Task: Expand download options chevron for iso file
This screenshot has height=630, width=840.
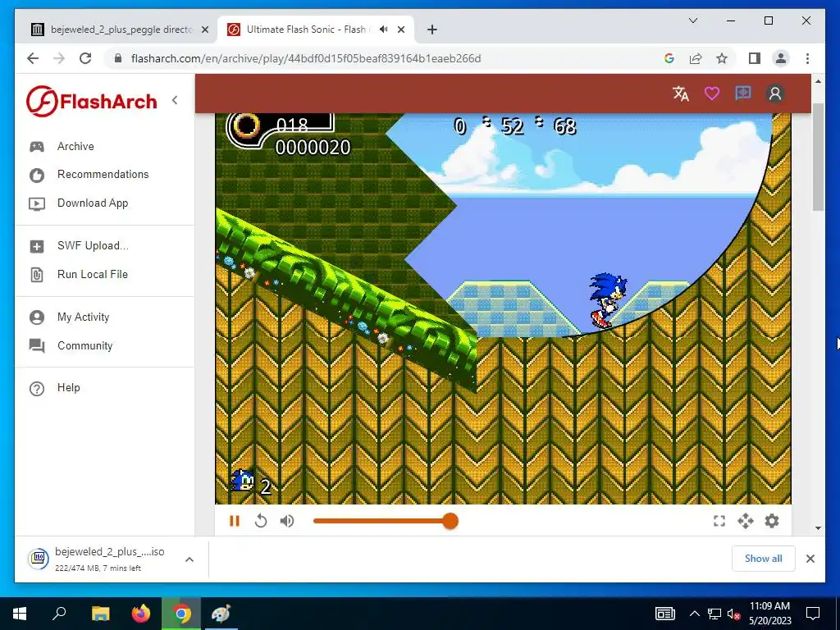Action: (189, 559)
